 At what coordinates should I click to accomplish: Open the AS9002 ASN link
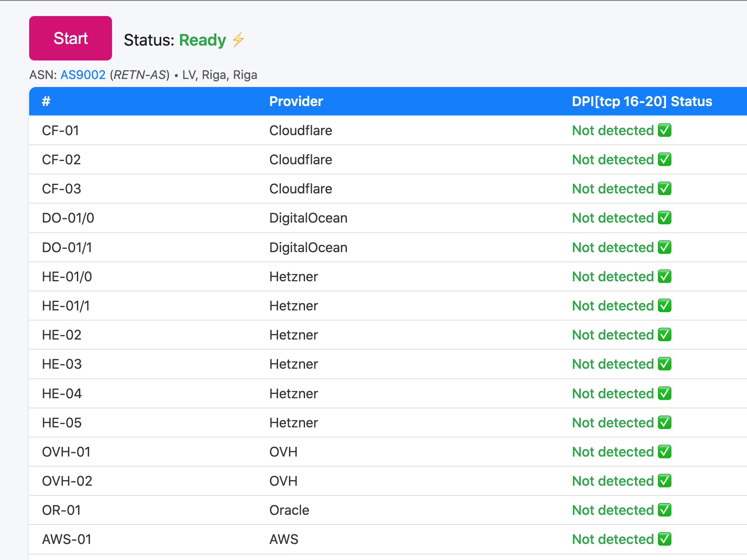83,75
